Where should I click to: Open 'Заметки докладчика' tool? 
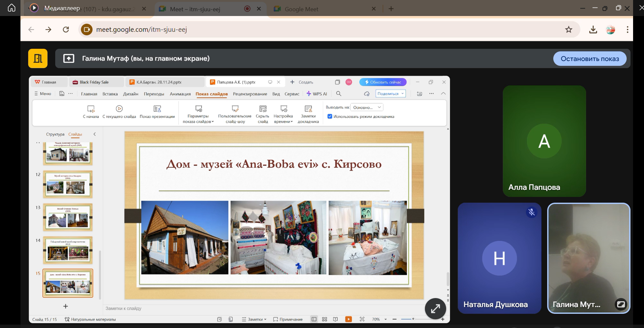point(308,109)
